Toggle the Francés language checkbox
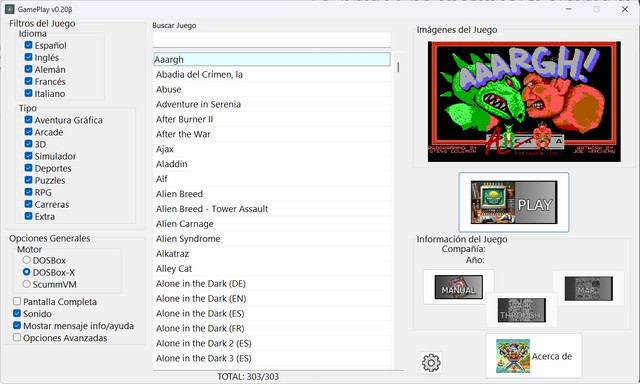This screenshot has width=640, height=384. click(x=28, y=81)
